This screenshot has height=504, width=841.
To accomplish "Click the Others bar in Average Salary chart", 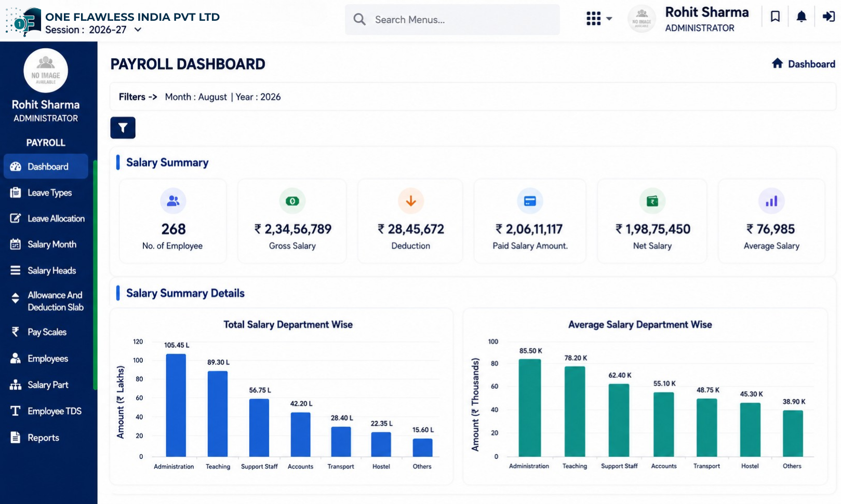I will 793,434.
